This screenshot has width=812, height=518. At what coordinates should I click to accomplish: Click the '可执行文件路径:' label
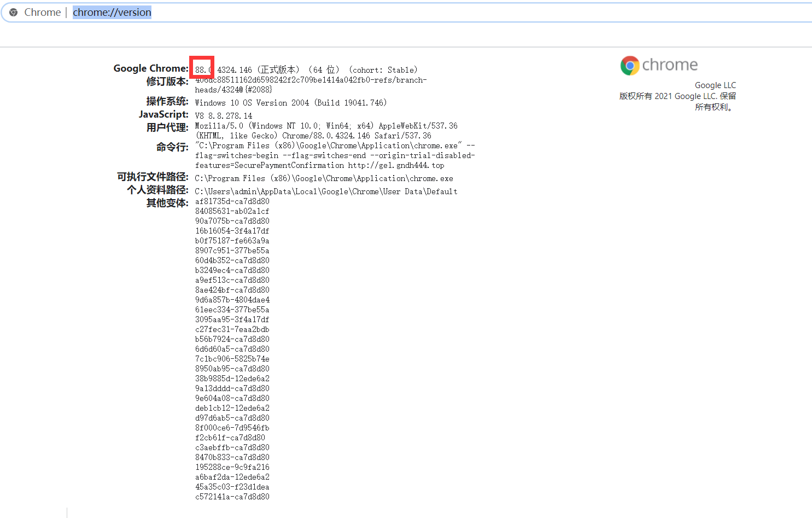[153, 177]
